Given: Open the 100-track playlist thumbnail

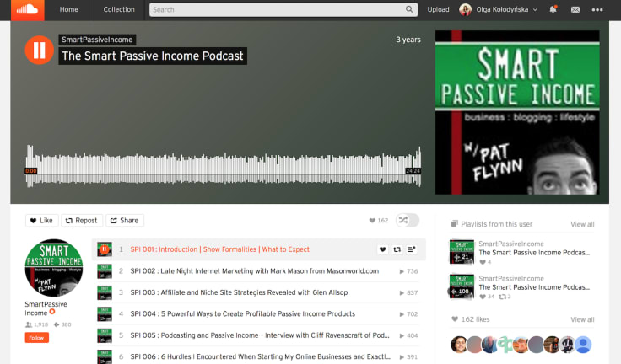Looking at the screenshot, I should point(462,286).
